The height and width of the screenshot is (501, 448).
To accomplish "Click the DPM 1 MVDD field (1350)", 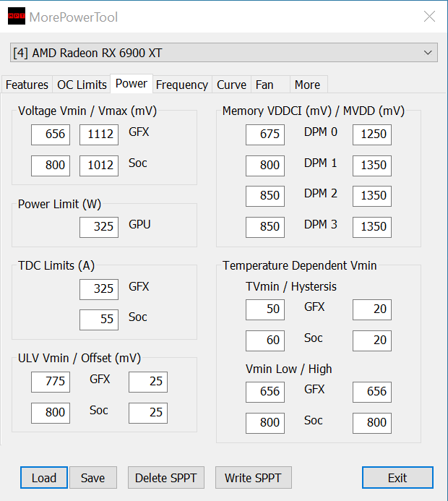I will point(372,166).
